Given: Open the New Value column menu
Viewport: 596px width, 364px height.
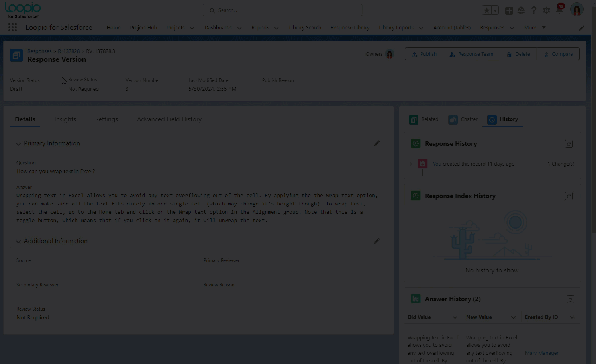Looking at the screenshot, I should click(514, 317).
